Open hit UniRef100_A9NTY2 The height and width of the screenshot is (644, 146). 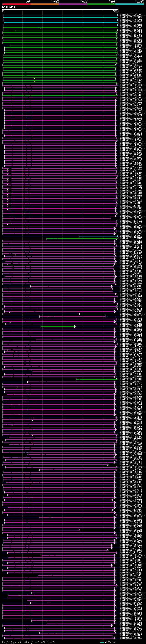131,45
